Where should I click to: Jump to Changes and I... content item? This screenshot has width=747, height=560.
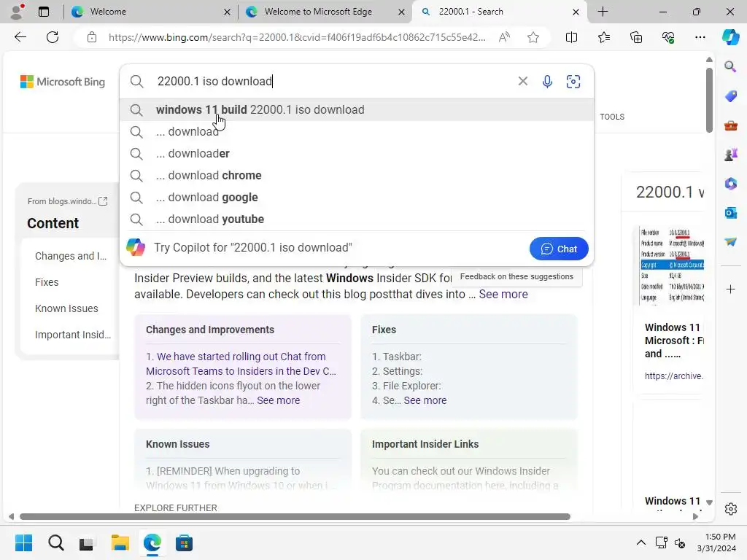[71, 256]
